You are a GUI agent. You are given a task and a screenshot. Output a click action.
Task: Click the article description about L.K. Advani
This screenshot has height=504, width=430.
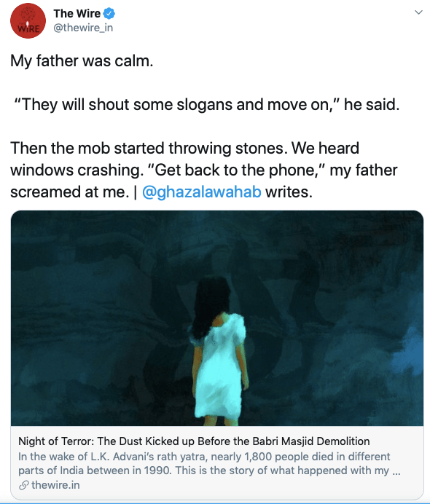tap(209, 463)
